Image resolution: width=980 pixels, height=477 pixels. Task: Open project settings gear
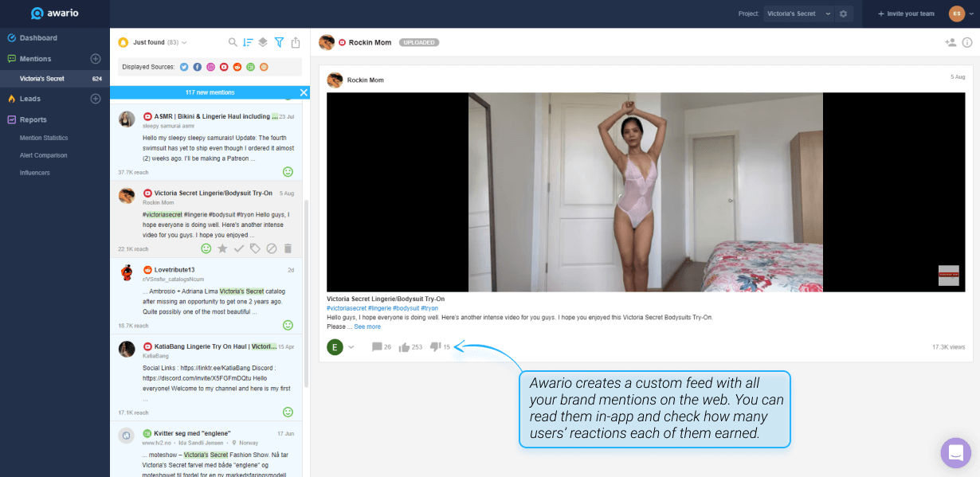click(x=844, y=14)
